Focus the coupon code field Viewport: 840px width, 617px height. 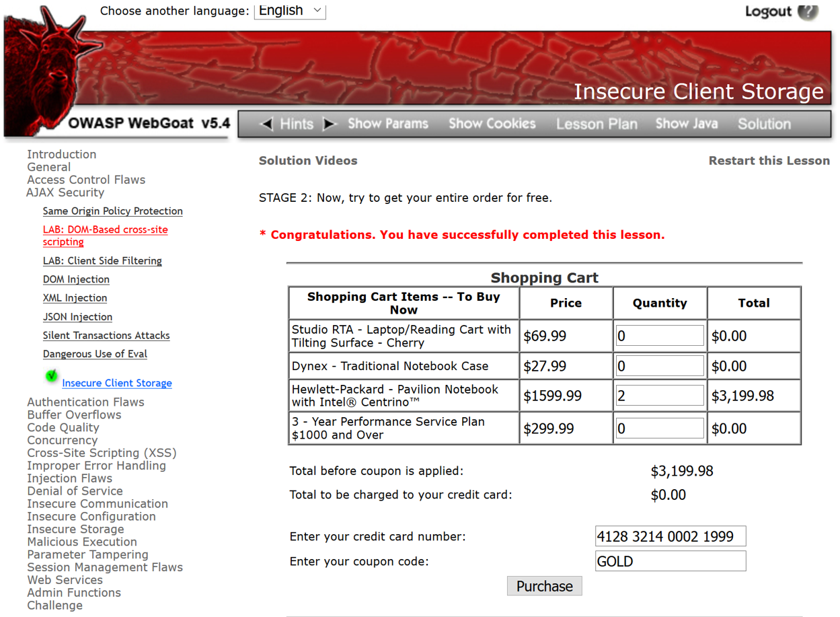tap(671, 561)
